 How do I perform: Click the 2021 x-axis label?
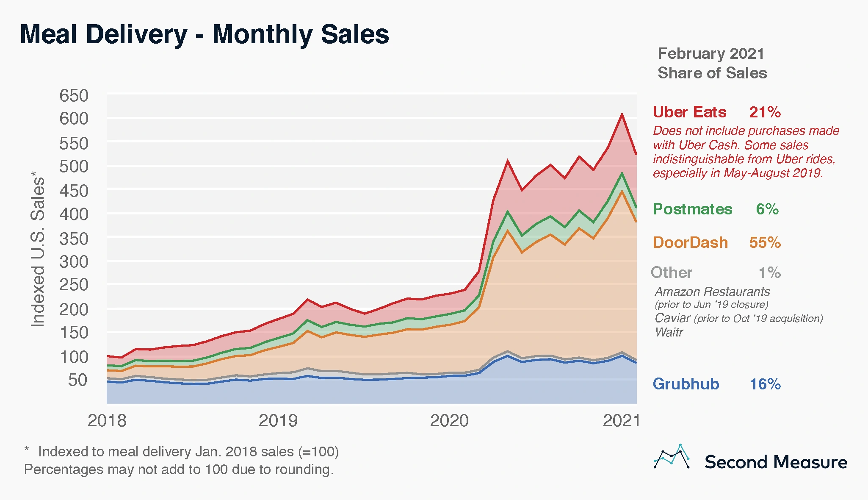pos(621,421)
